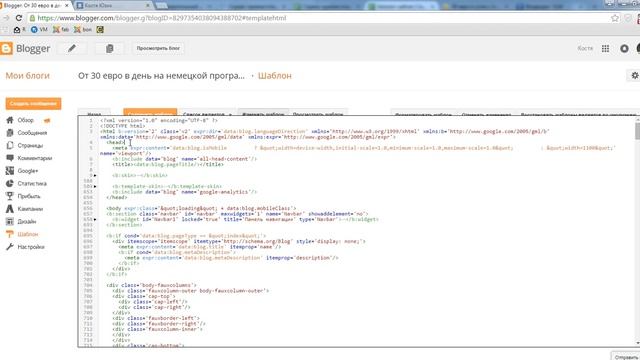Viewport: 640px width, 360px height.
Task: Click the green padlock icon in address bar
Action: coord(32,18)
